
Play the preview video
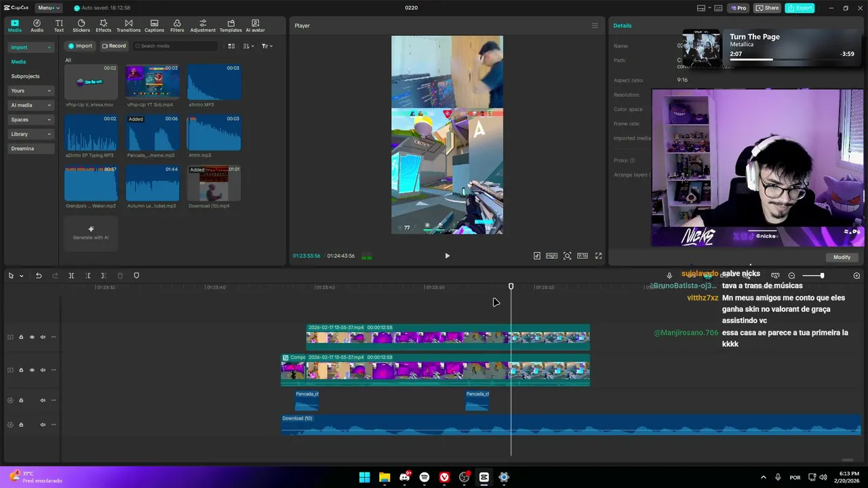tap(447, 256)
